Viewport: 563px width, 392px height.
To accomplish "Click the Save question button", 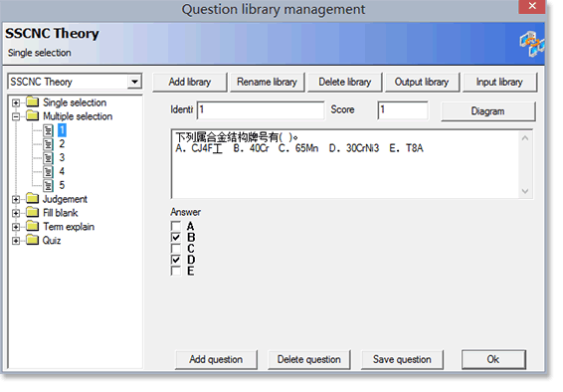I will point(402,360).
